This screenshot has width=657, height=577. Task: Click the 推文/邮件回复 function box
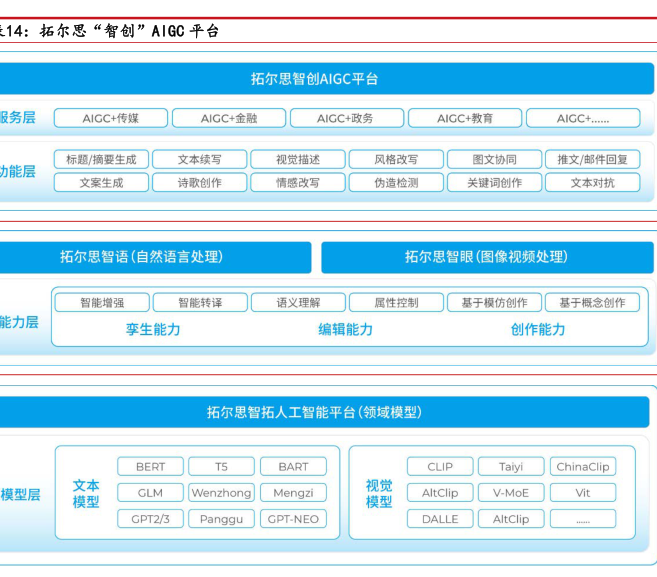(x=592, y=159)
